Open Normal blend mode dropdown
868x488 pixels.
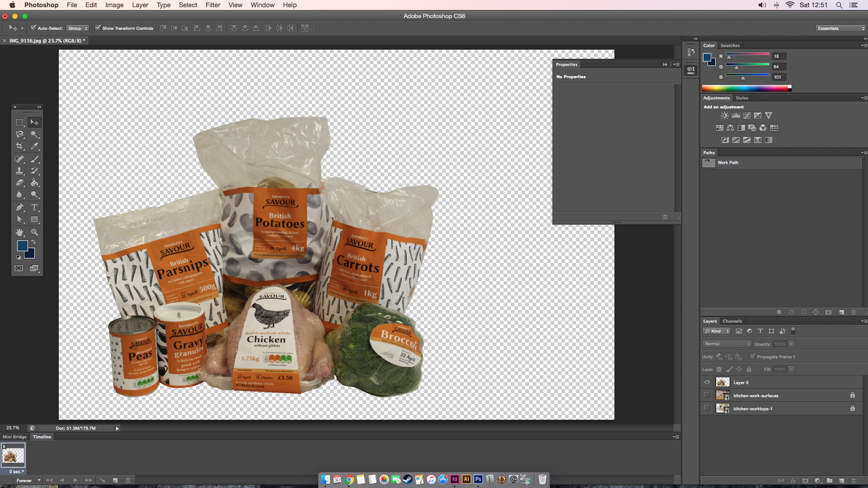(727, 344)
